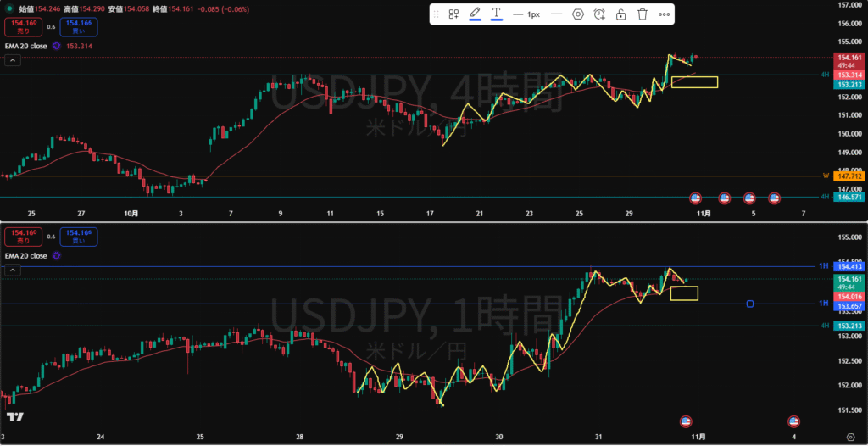Click the blue 買い buy button on 4H chart
Viewport: 868px width, 446px height.
click(x=79, y=27)
